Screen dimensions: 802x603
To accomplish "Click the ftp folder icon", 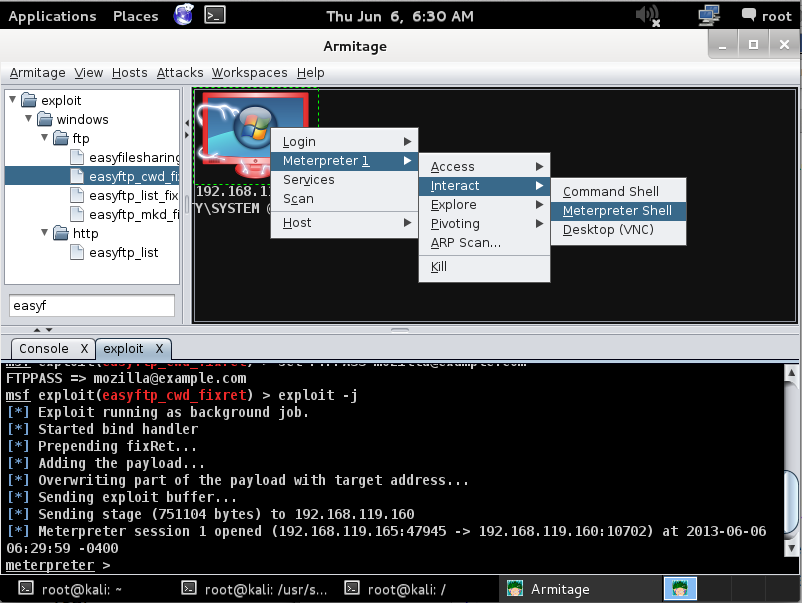I will 61,138.
